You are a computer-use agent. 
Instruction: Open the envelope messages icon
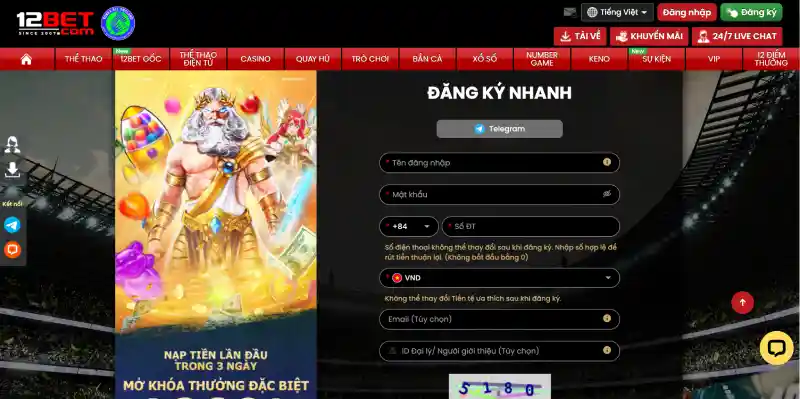click(570, 12)
